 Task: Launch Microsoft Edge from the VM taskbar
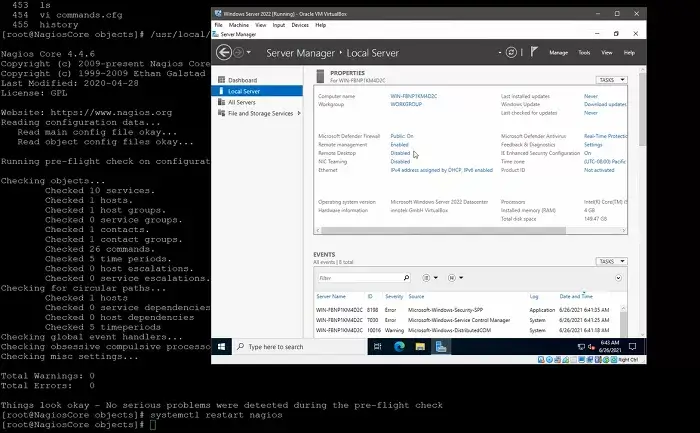pyautogui.click(x=399, y=346)
